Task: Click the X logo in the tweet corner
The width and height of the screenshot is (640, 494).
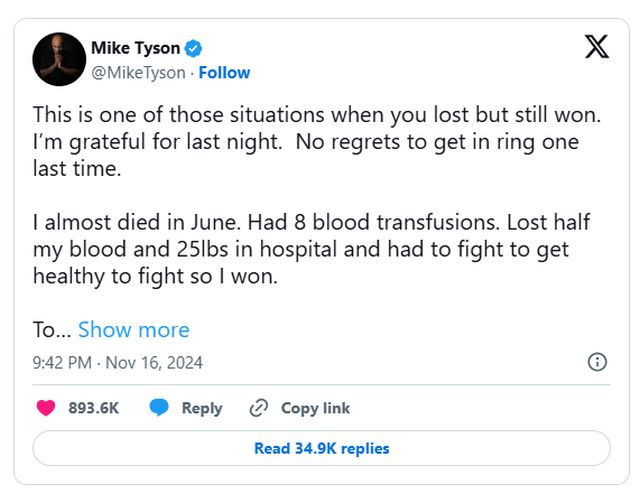Action: click(596, 48)
